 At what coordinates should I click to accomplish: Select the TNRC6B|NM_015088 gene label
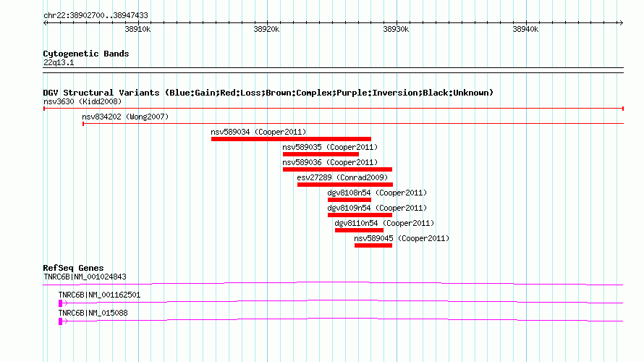coord(93,313)
